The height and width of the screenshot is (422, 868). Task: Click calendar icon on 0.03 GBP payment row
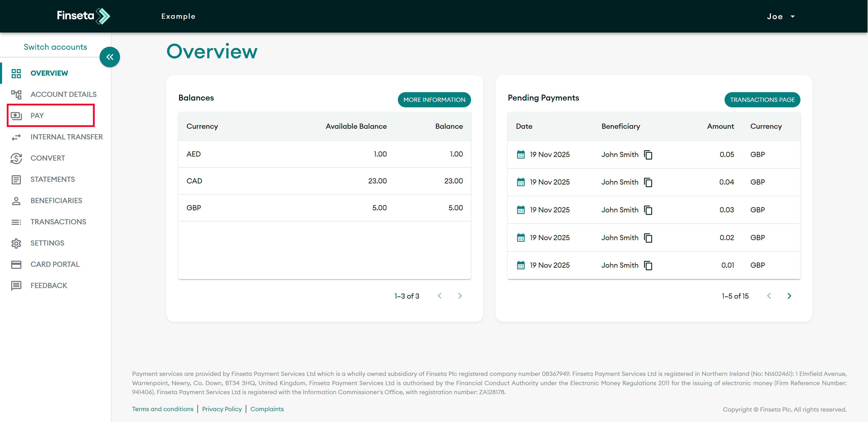click(521, 210)
